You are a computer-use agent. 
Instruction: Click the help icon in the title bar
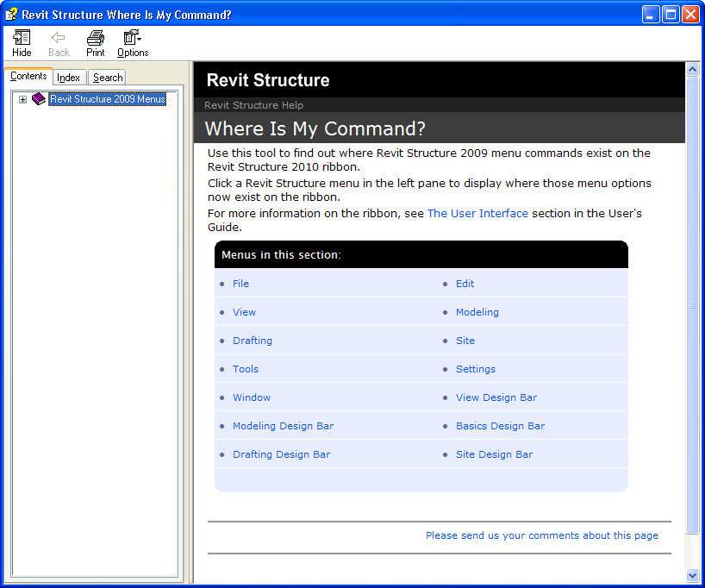pos(11,15)
